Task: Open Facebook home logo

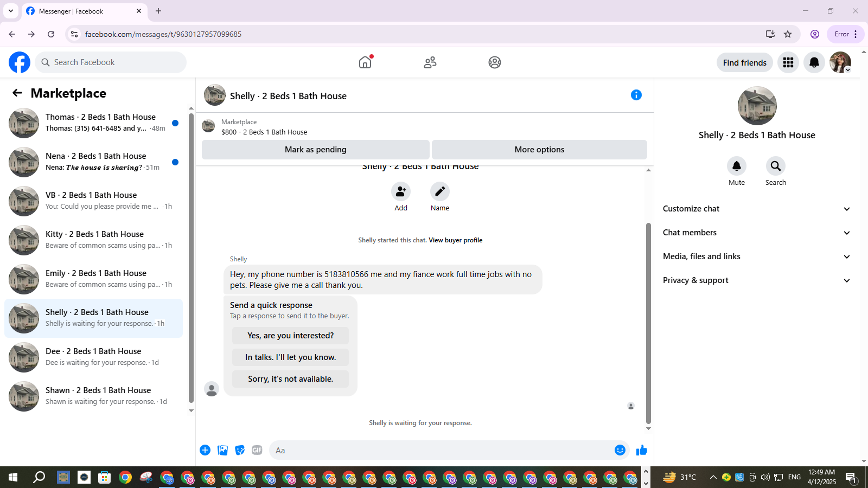Action: point(20,62)
